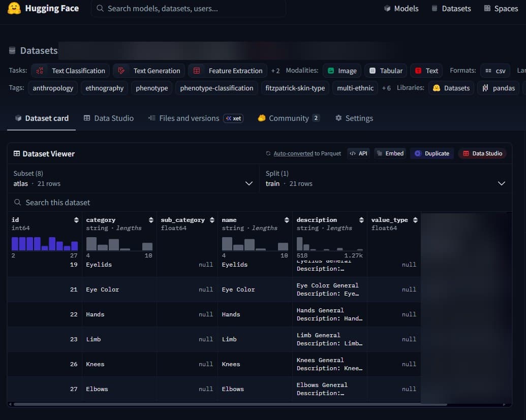
Task: Sort the id column
Action: tap(76, 220)
